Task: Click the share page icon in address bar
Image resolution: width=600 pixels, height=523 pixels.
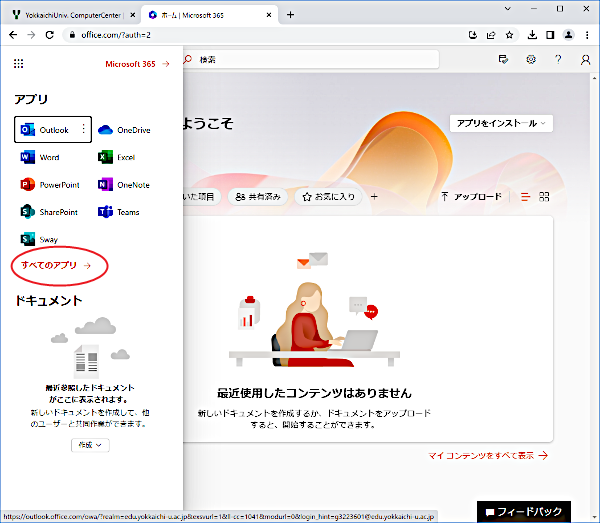Action: [x=491, y=35]
